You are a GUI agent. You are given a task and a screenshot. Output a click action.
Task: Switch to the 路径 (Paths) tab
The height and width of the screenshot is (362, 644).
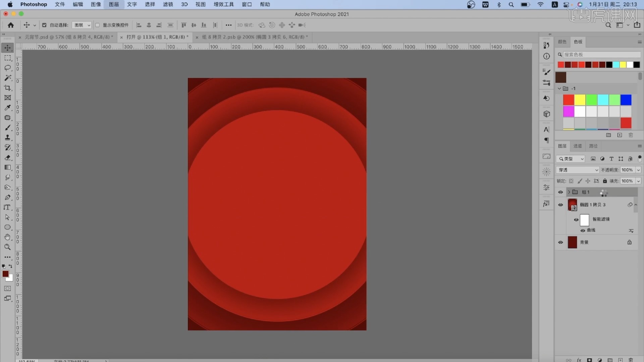click(x=593, y=146)
